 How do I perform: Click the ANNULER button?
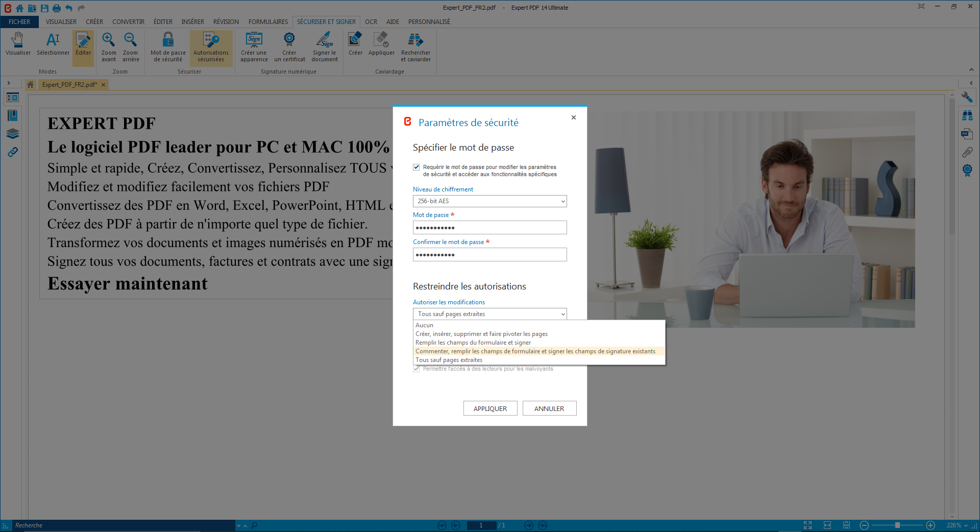(549, 408)
